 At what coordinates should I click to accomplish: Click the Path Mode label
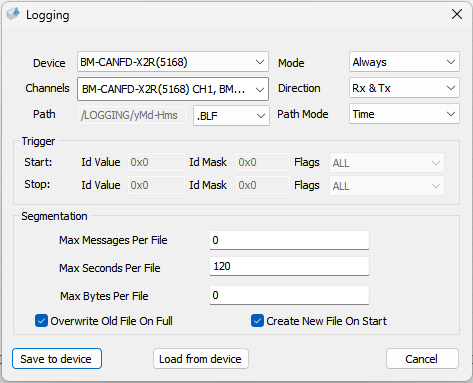[303, 114]
